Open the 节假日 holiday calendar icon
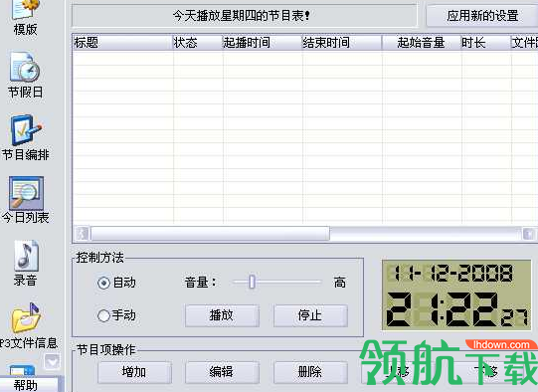Image resolution: width=538 pixels, height=392 pixels. (25, 67)
